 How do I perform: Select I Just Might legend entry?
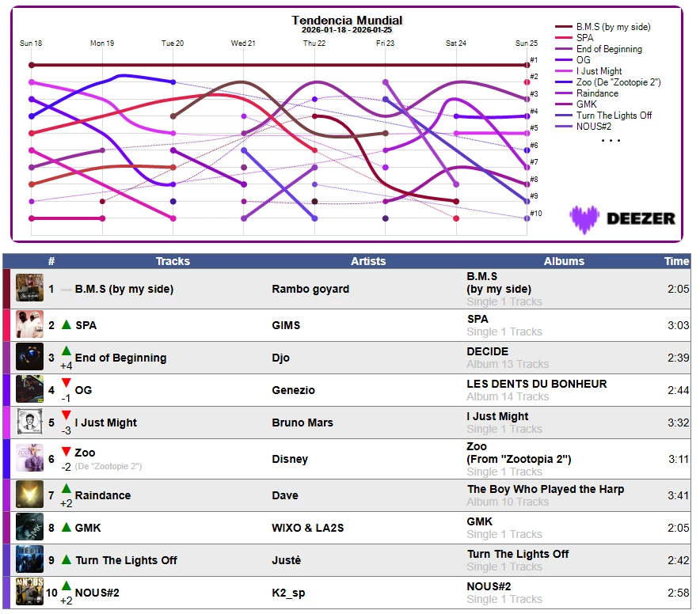pyautogui.click(x=588, y=71)
